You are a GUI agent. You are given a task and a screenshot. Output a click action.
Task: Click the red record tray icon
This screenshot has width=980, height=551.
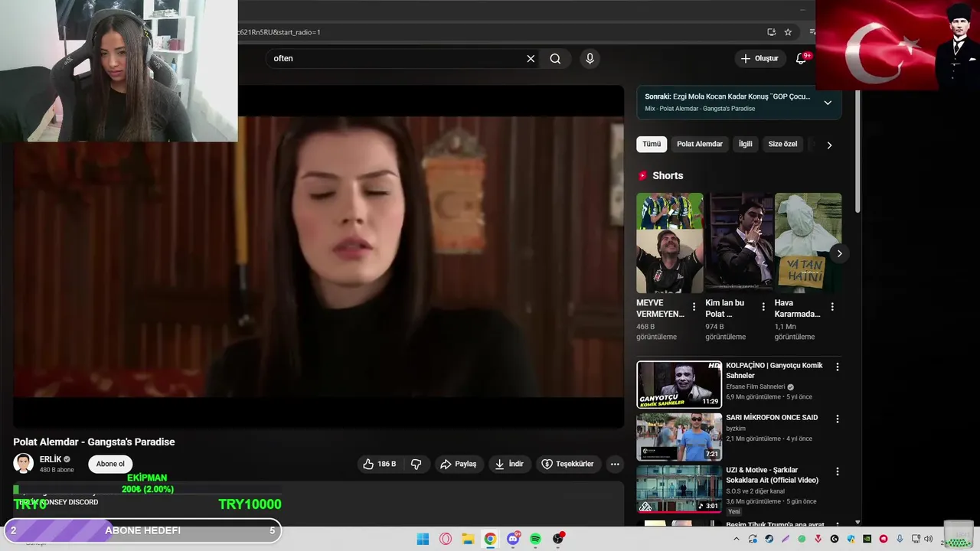[884, 539]
